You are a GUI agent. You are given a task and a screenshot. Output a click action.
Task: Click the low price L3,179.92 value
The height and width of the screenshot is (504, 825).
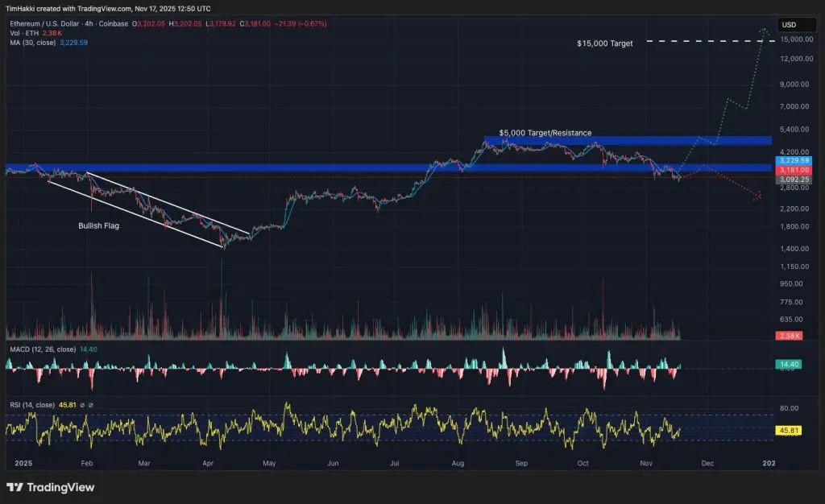[x=221, y=23]
